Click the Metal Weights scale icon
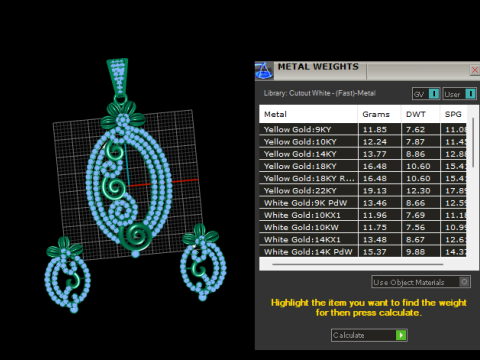Viewport: 480px width, 360px height. tap(264, 71)
